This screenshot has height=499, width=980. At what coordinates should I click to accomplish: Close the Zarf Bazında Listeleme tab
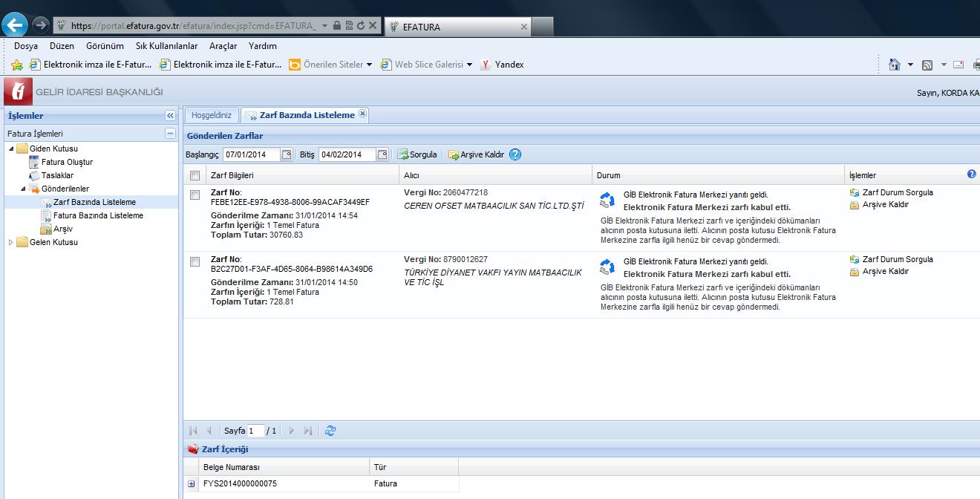tap(362, 114)
